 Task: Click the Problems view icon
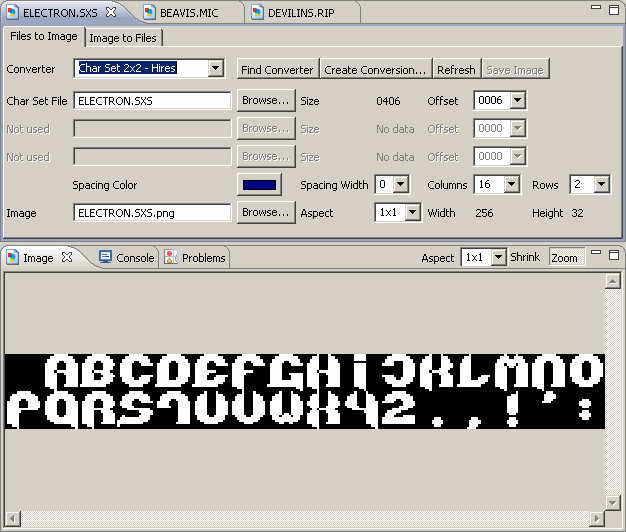171,257
